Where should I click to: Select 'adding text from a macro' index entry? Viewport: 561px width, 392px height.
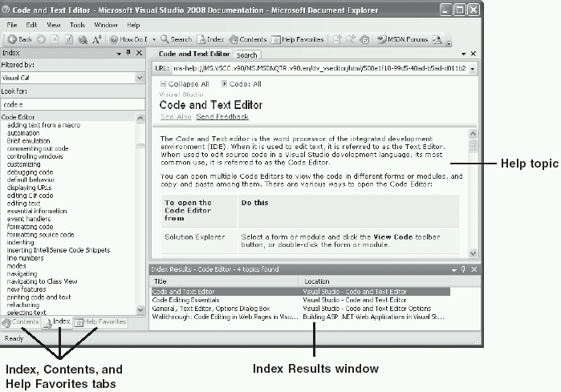(x=43, y=125)
